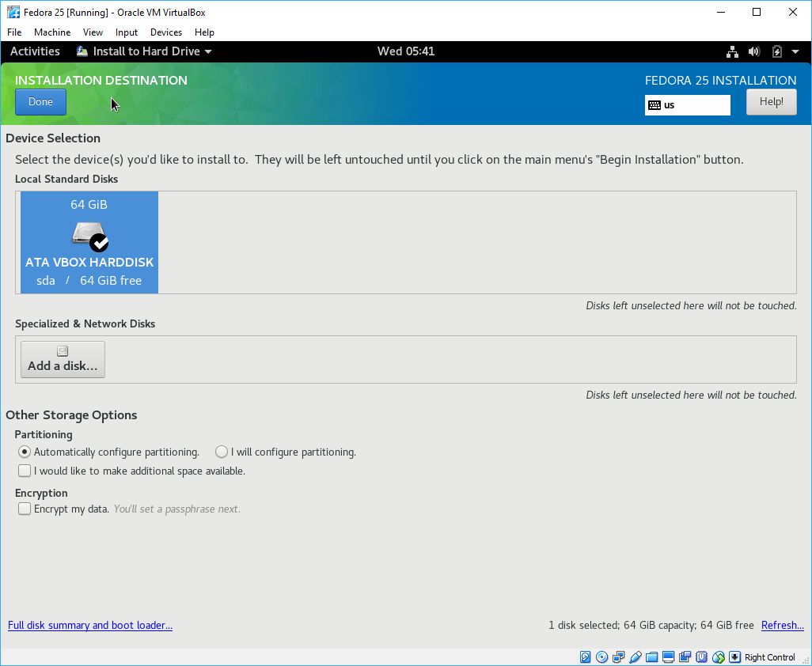Click the GNOME network tray icon

732,51
